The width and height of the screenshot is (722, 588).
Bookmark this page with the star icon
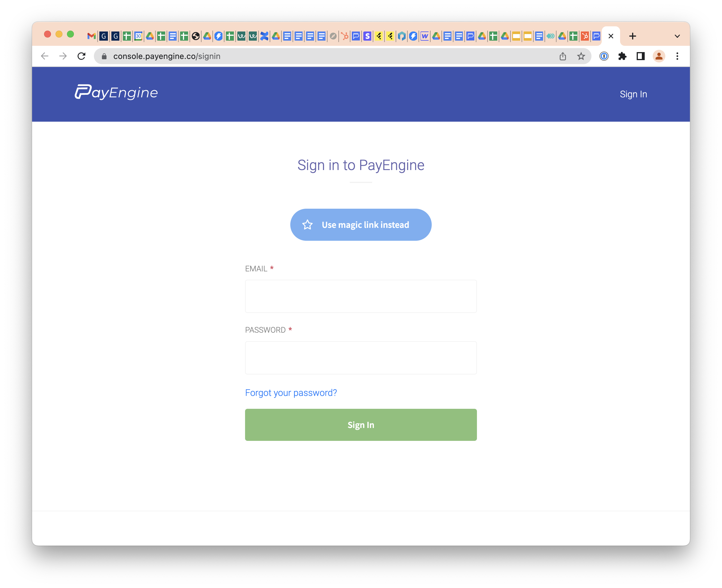(x=581, y=56)
